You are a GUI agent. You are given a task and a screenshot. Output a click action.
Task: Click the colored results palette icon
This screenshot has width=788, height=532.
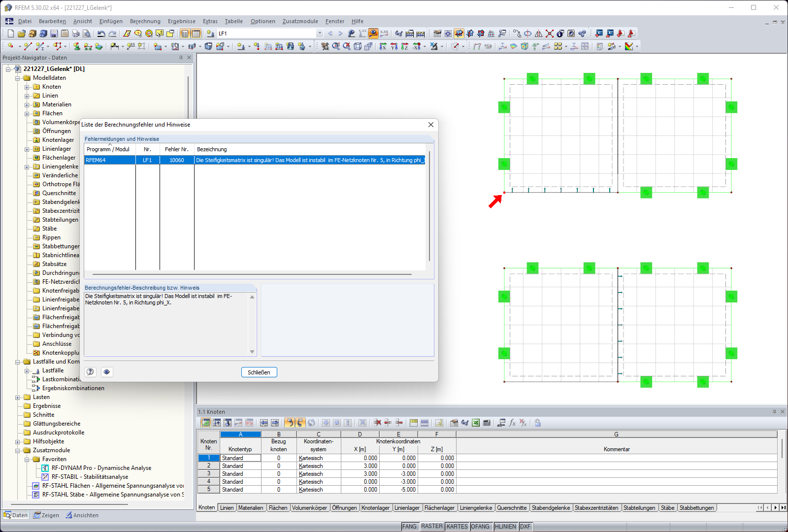[x=629, y=46]
